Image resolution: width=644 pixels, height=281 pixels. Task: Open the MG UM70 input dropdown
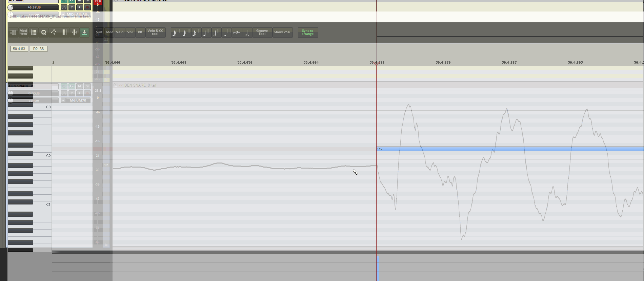tap(76, 101)
